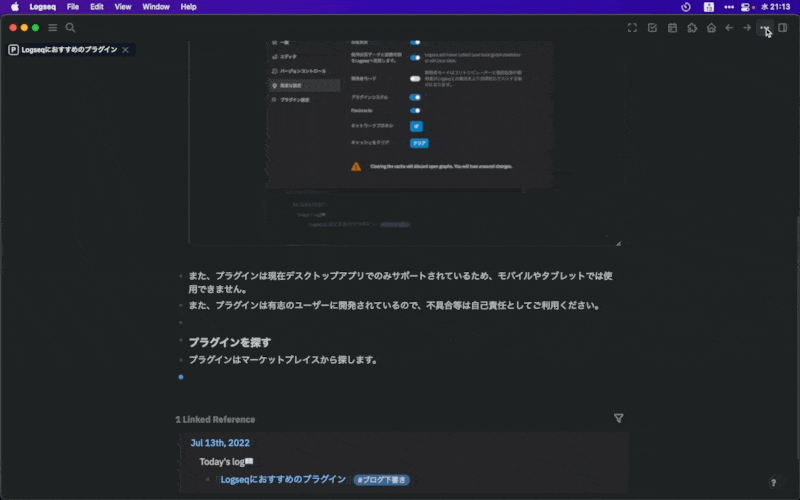
Task: Select the Logseqにおすすめのプラグイン tab
Action: 69,49
